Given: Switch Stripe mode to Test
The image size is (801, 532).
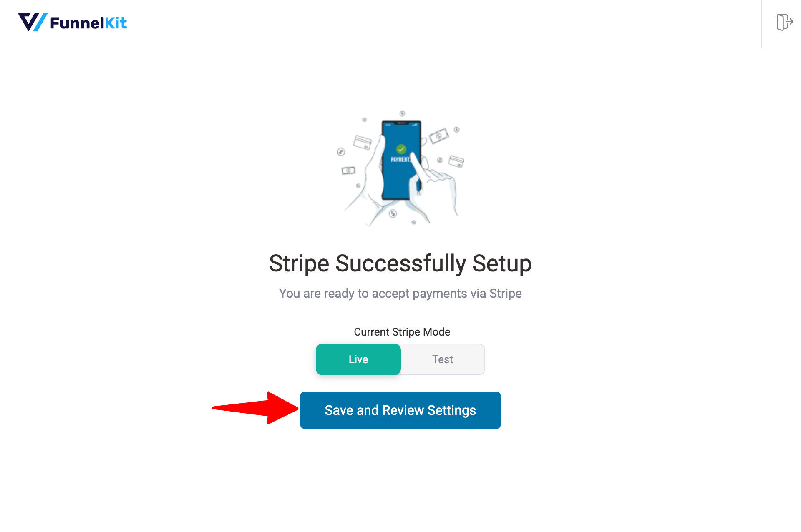Looking at the screenshot, I should click(443, 359).
